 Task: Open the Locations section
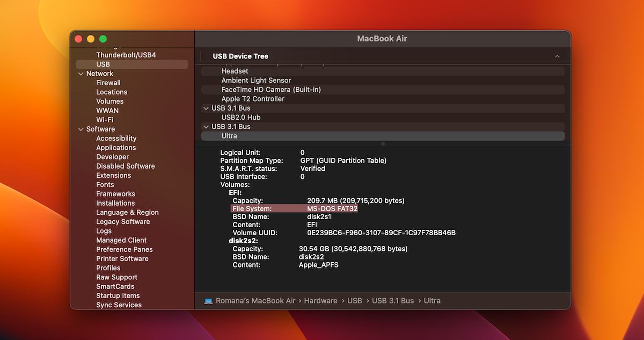[112, 92]
